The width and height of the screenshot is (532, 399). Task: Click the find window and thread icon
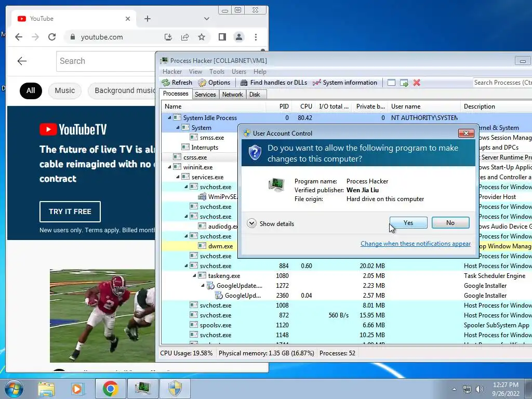(x=404, y=83)
